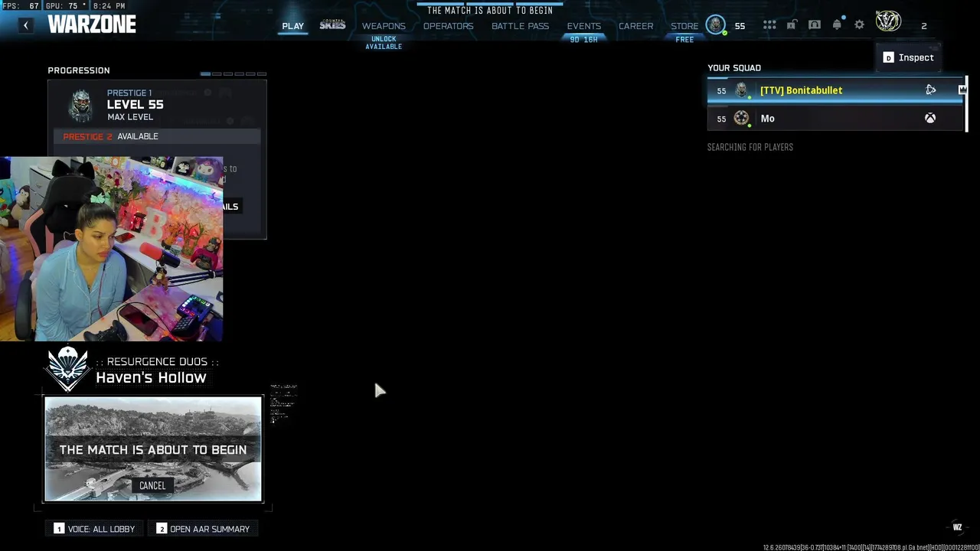Click Prestige 2 Available banner
980x551 pixels.
(x=157, y=136)
